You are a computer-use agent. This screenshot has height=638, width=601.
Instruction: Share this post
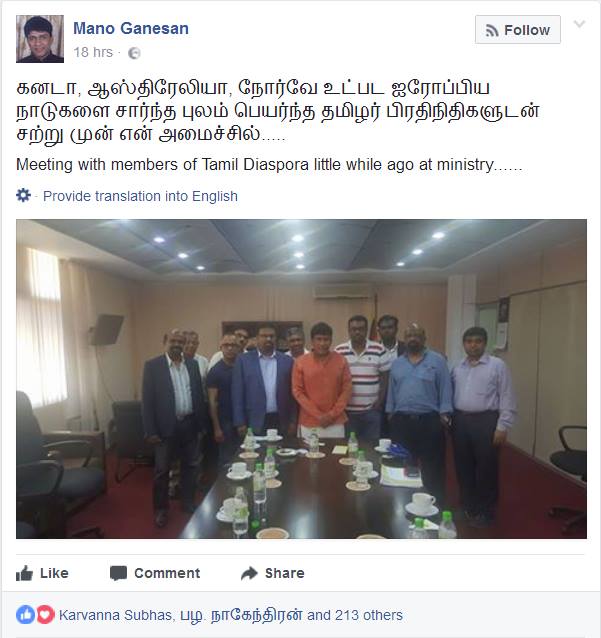284,573
